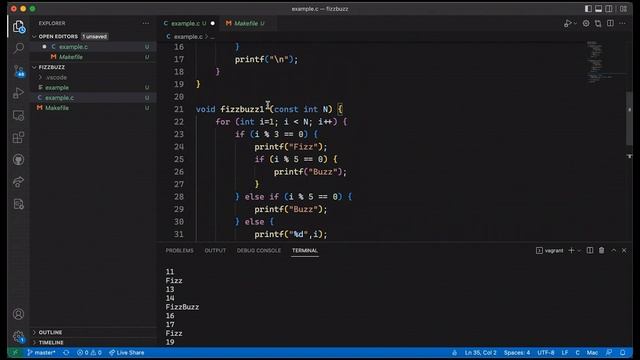Open the Remote Explorer view
Image resolution: width=640 pixels, height=360 pixels.
[18, 116]
